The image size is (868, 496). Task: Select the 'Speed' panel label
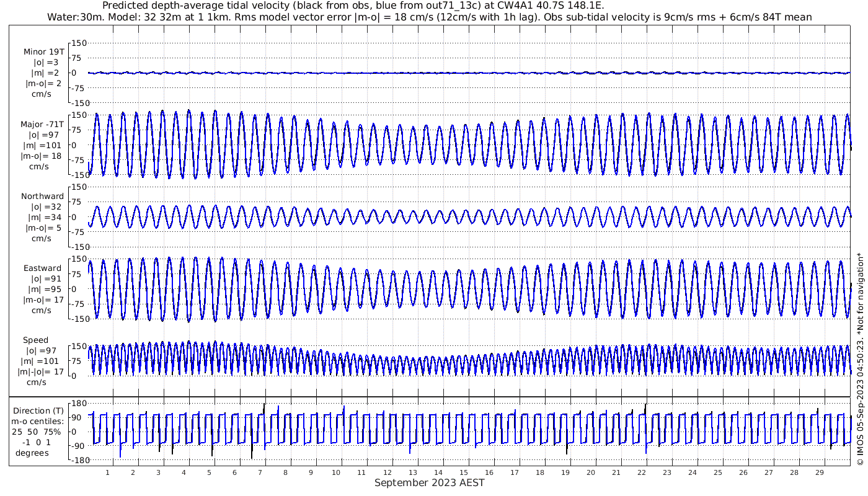coord(36,340)
